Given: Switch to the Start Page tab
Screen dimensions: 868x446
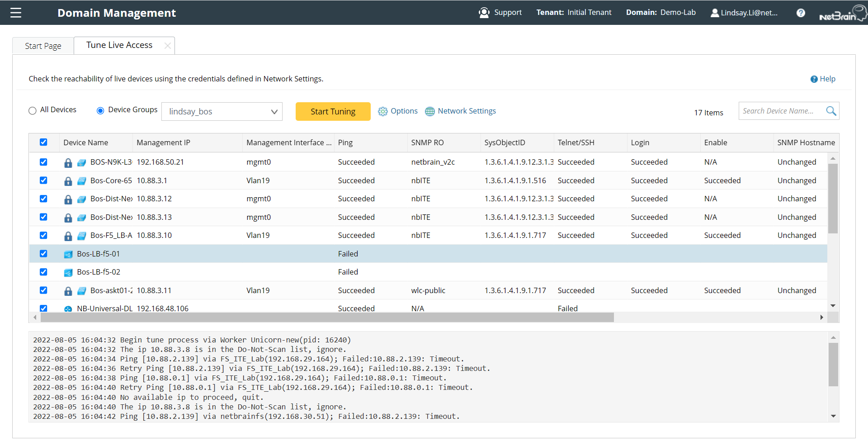Looking at the screenshot, I should click(x=43, y=45).
